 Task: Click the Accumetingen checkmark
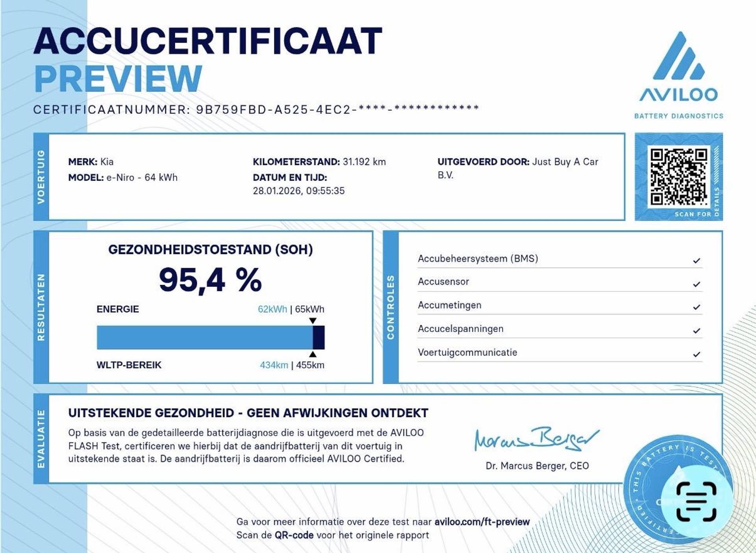[x=696, y=307]
